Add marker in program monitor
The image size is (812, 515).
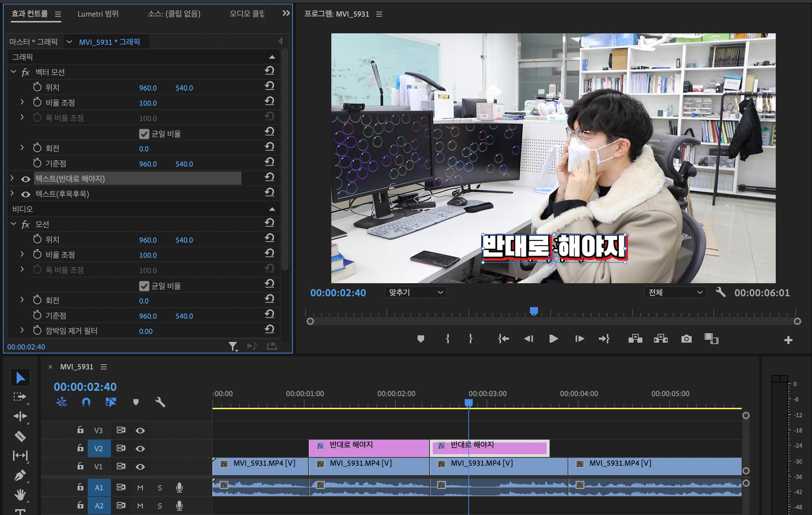click(x=420, y=339)
